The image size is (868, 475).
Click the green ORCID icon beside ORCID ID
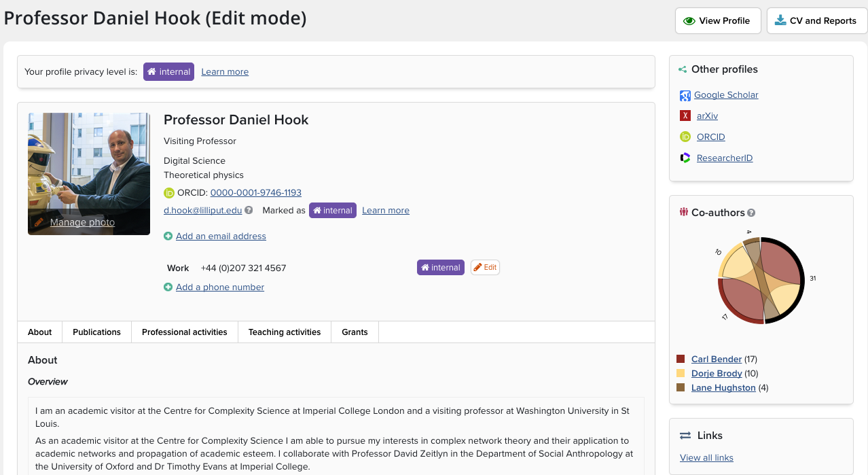tap(169, 193)
